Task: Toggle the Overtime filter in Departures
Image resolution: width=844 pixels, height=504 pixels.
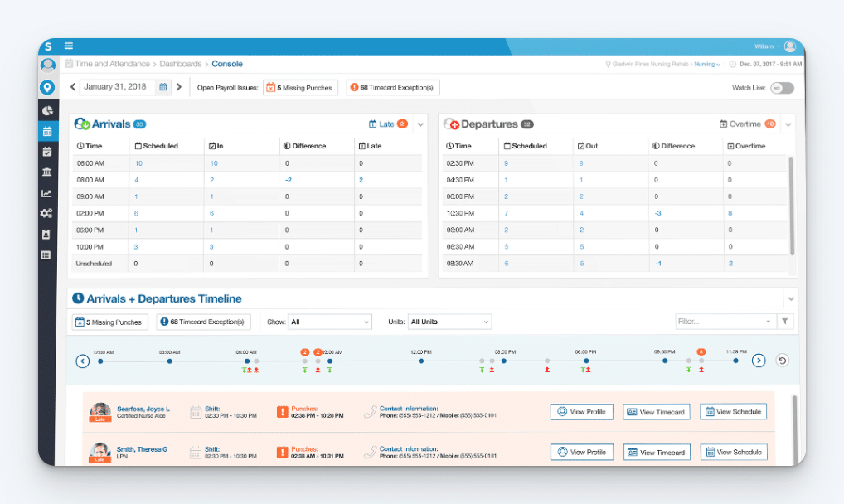Action: click(x=747, y=124)
